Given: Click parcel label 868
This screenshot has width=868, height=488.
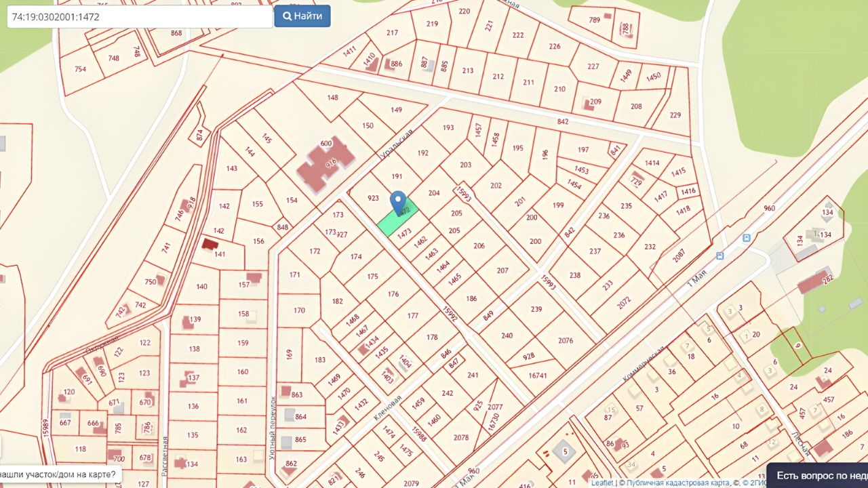Looking at the screenshot, I should pos(176,33).
